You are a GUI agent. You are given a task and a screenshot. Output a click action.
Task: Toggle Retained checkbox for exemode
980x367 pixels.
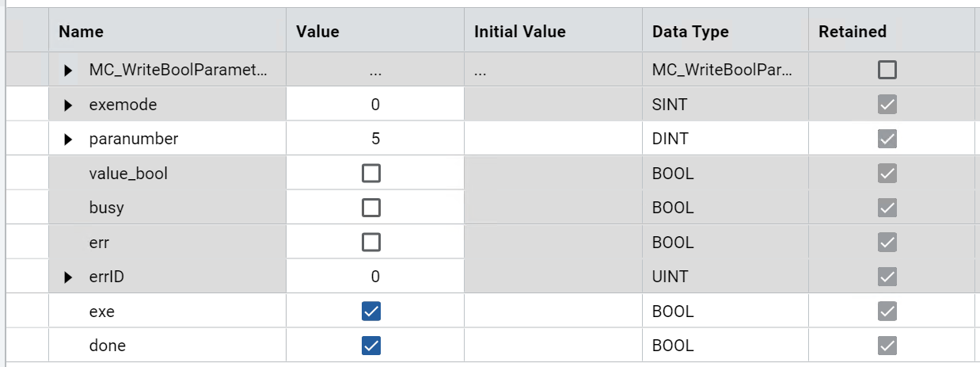point(887,105)
